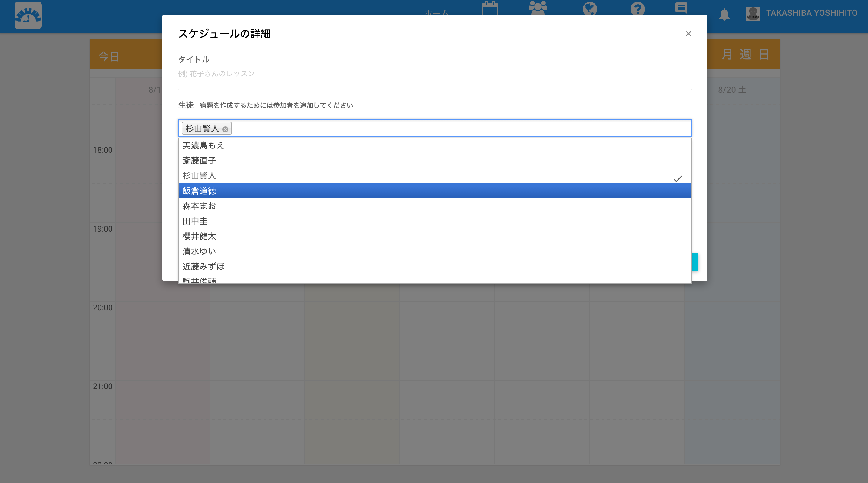Image resolution: width=868 pixels, height=483 pixels.
Task: Open TAKASHIBA YOSHIHITO user menu
Action: pos(811,13)
